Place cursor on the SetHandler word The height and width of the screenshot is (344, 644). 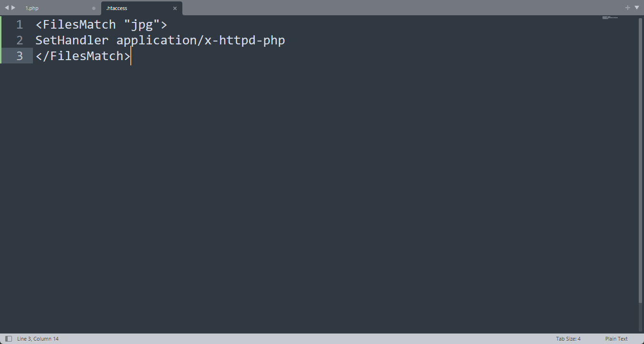click(72, 41)
